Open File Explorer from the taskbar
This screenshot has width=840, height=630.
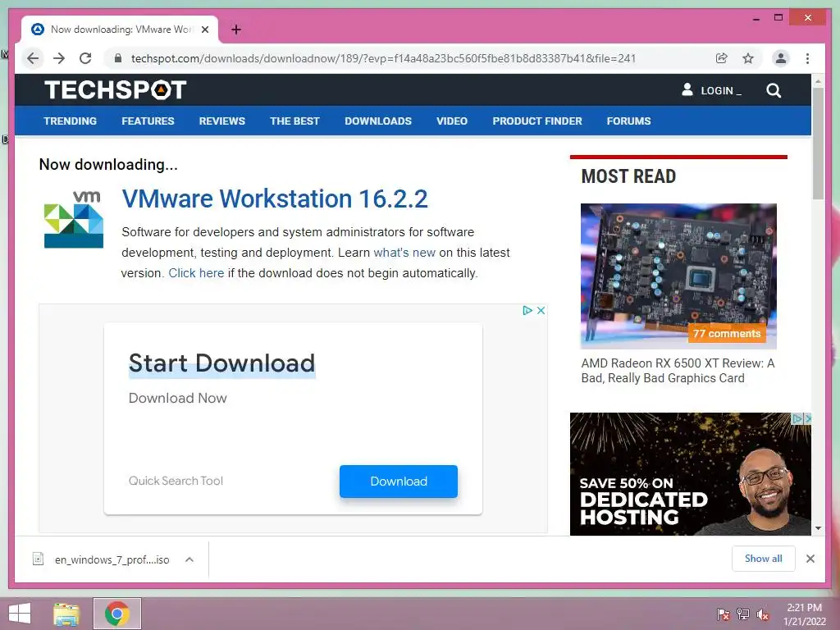pyautogui.click(x=66, y=614)
